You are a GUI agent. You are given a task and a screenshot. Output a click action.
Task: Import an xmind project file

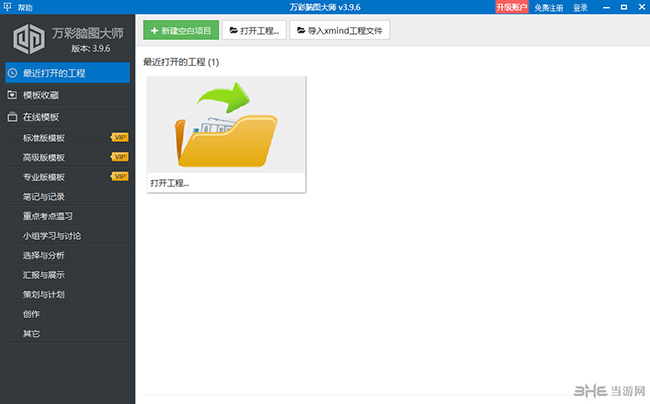pos(339,30)
